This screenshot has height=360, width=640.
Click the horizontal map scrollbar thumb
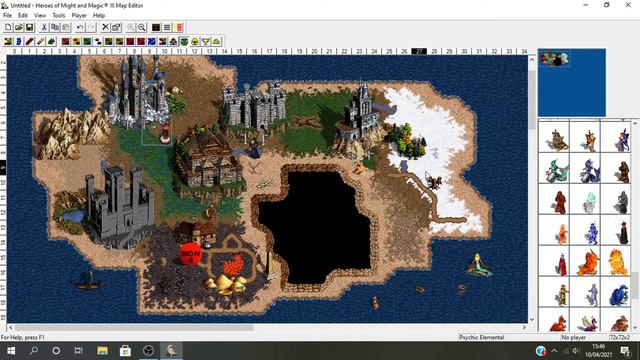point(134,327)
